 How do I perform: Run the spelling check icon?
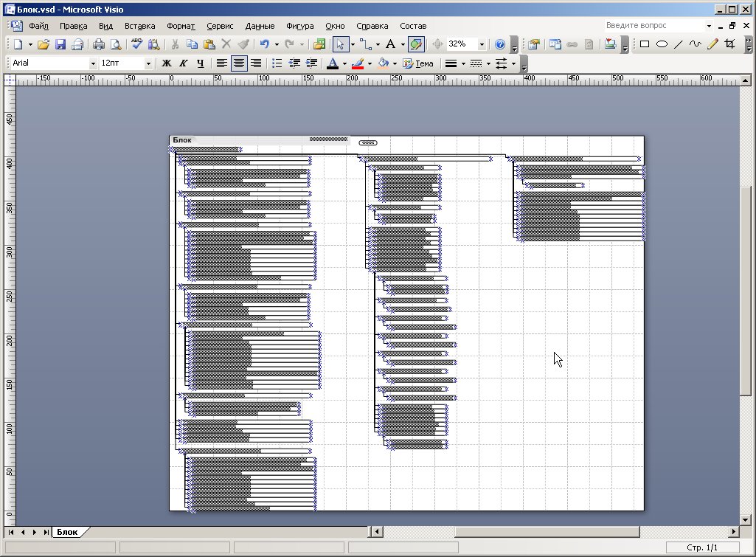click(137, 44)
